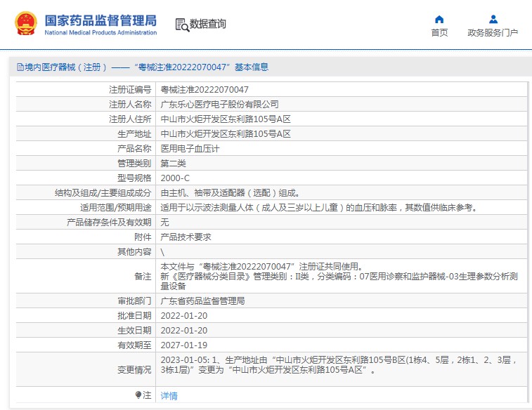Click the 首页 home icon

click(439, 20)
